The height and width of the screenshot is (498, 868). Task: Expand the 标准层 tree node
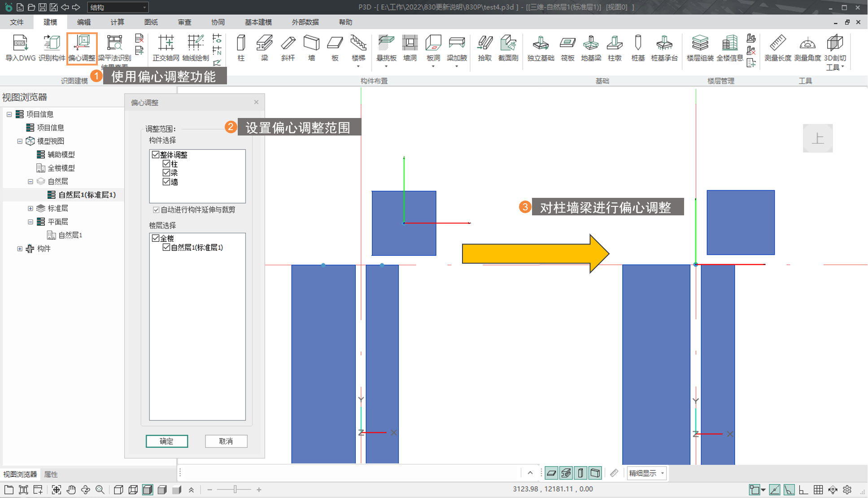[31, 208]
